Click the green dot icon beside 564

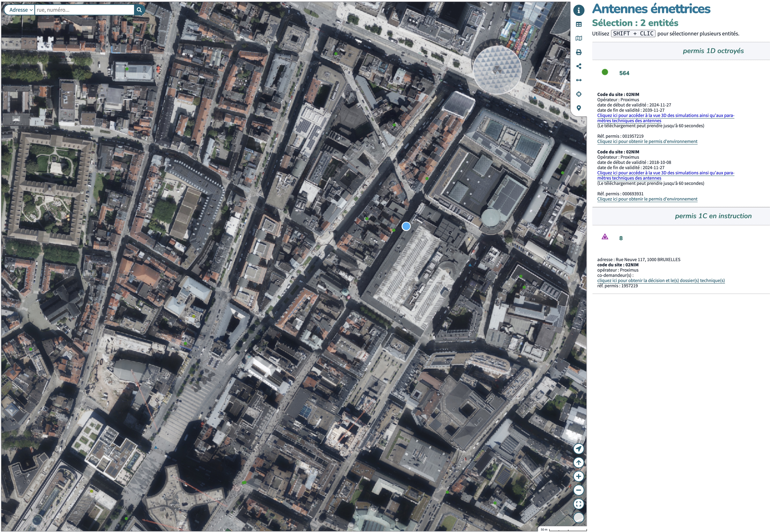(x=605, y=72)
